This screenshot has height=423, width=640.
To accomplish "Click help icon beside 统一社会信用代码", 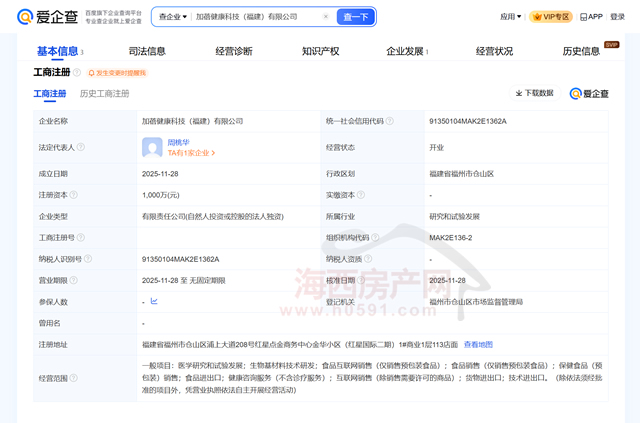I will [389, 121].
